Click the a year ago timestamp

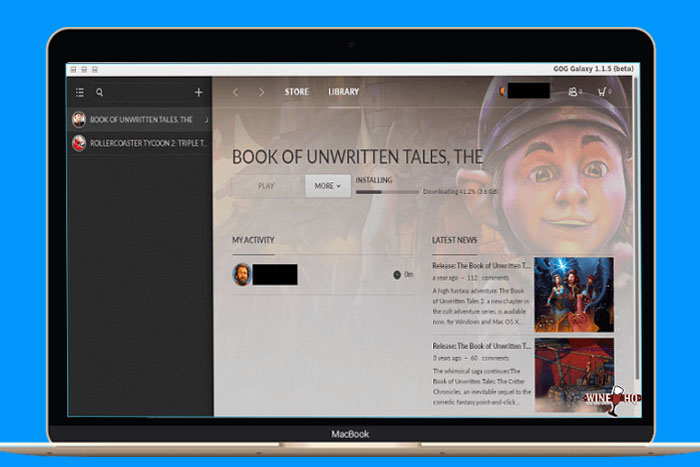445,278
